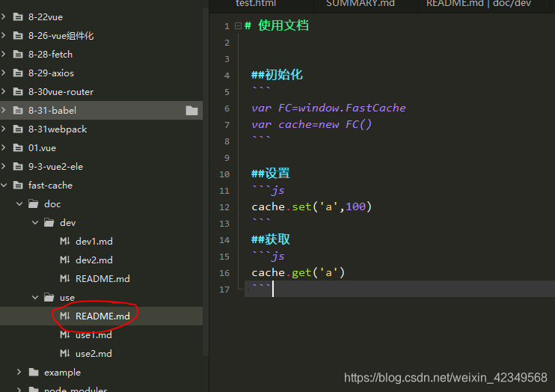
Task: Click the 8-26-vue组件化 folder icon
Action: [x=18, y=35]
